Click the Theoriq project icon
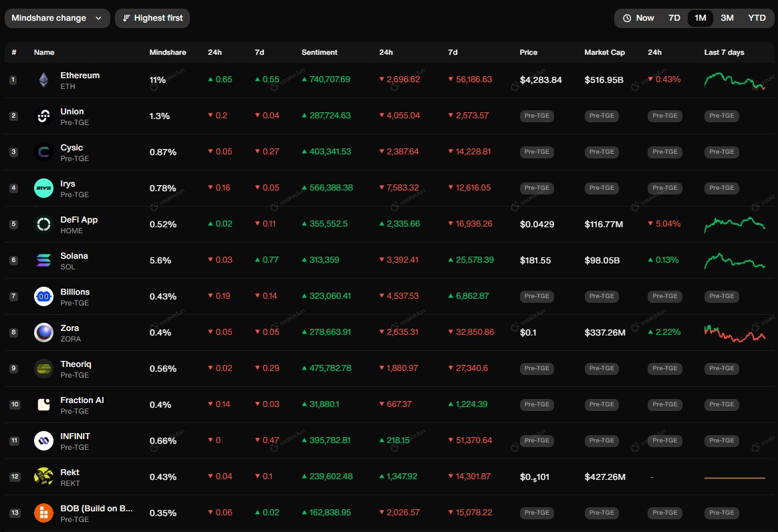The height and width of the screenshot is (532, 778). 43,368
